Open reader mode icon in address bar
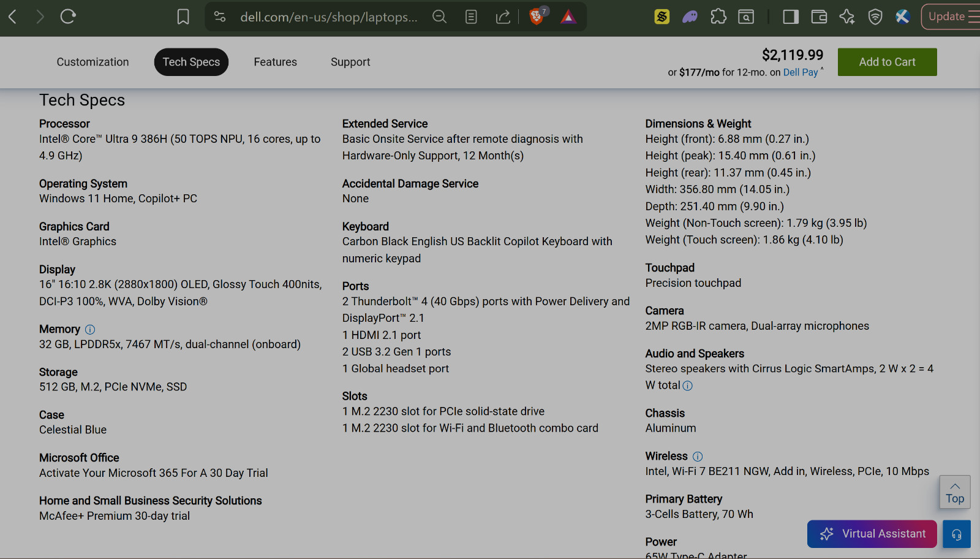The width and height of the screenshot is (980, 559). (471, 17)
